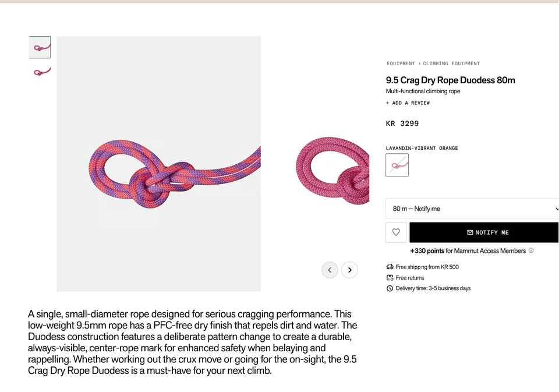Select the second rope thumbnail
This screenshot has height=392, width=559.
42,71
